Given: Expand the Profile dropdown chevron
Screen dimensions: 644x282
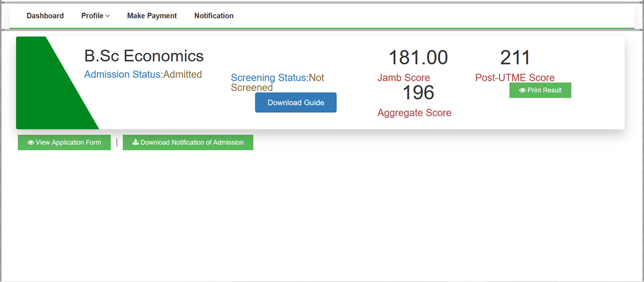Looking at the screenshot, I should coord(108,16).
